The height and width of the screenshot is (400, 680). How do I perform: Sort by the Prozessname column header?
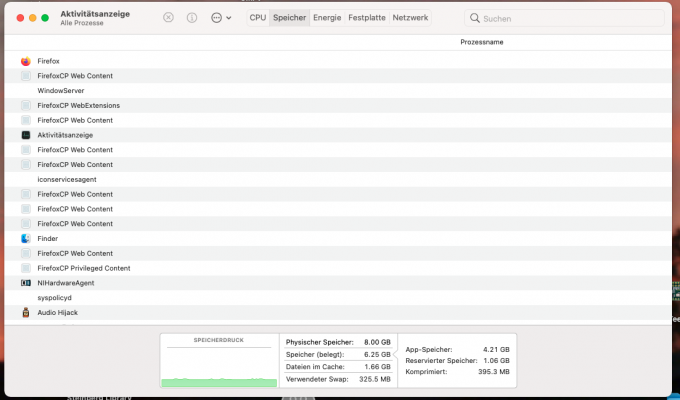pyautogui.click(x=482, y=42)
